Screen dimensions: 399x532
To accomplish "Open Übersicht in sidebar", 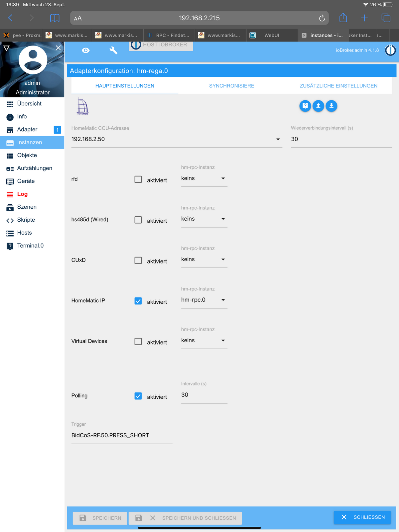I will coord(32,104).
